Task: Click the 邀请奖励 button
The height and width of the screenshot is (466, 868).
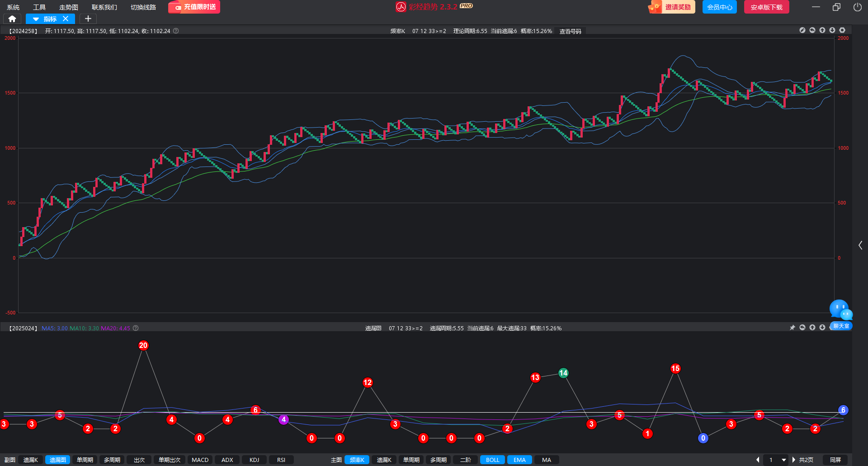Action: click(671, 7)
